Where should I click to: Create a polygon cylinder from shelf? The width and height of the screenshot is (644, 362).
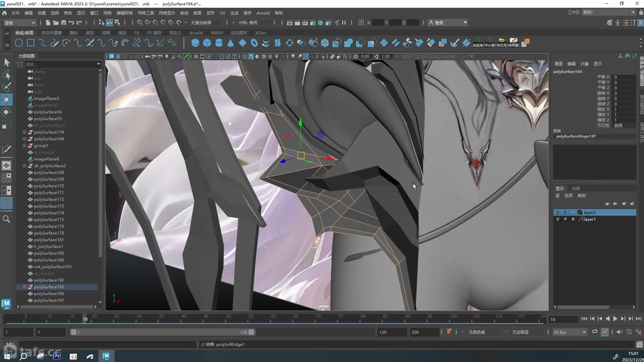point(219,43)
